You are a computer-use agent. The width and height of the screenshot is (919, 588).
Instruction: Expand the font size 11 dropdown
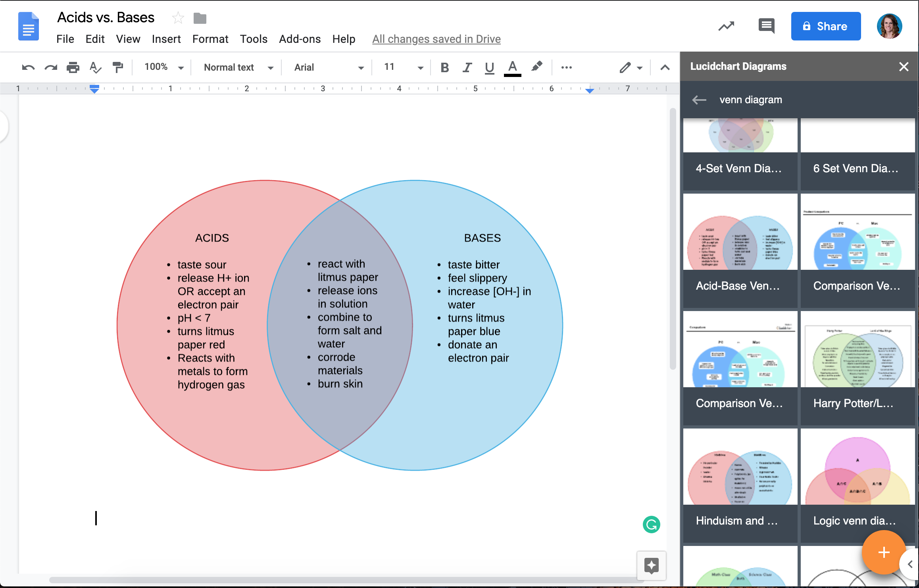tap(417, 67)
